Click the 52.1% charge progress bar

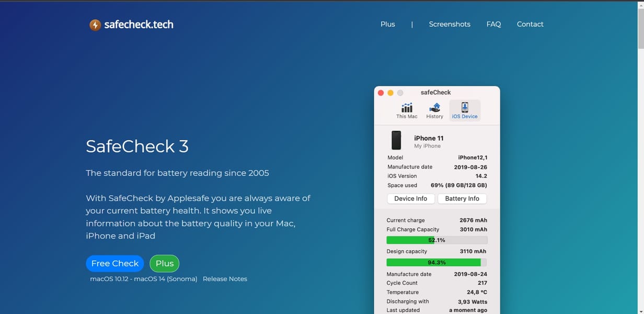tap(437, 240)
